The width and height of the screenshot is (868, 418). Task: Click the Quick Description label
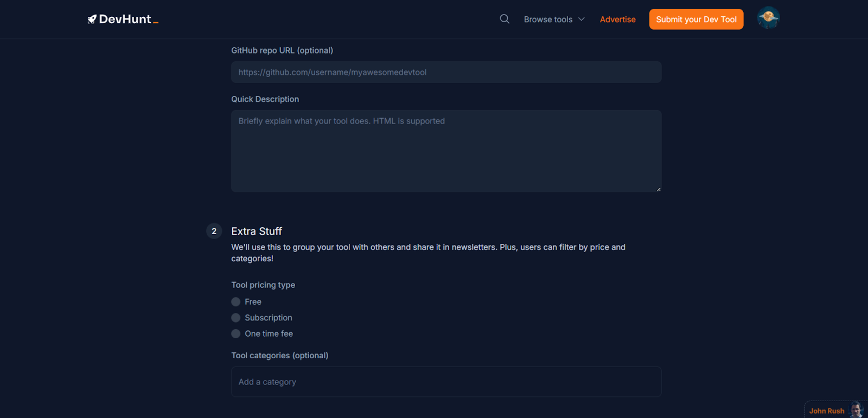pyautogui.click(x=265, y=99)
